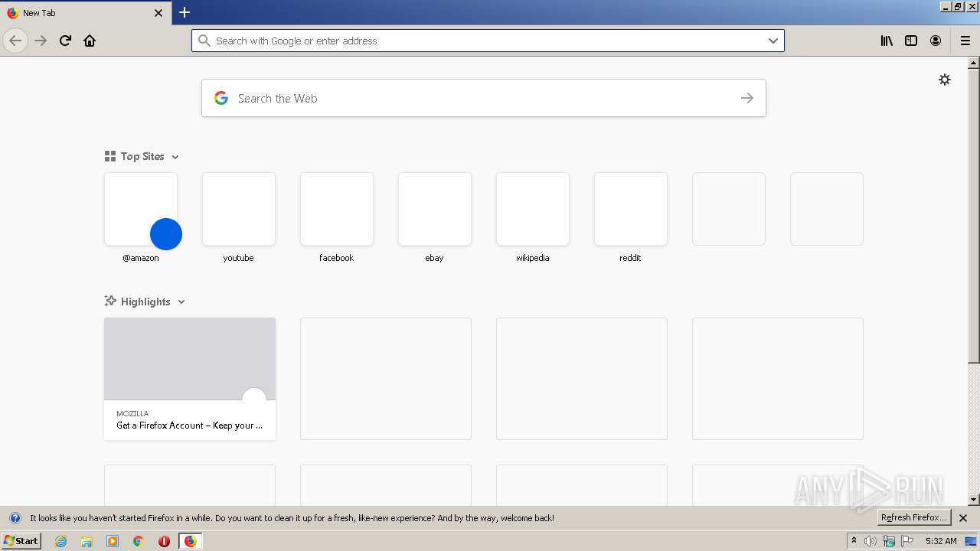Open File Explorer from the taskbar
This screenshot has height=551, width=980.
tap(87, 541)
